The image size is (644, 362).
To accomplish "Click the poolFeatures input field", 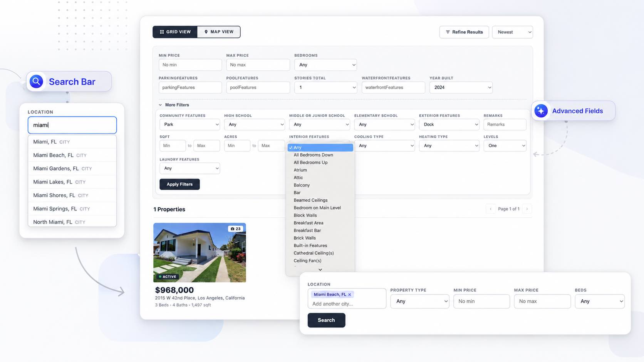I will [x=258, y=87].
